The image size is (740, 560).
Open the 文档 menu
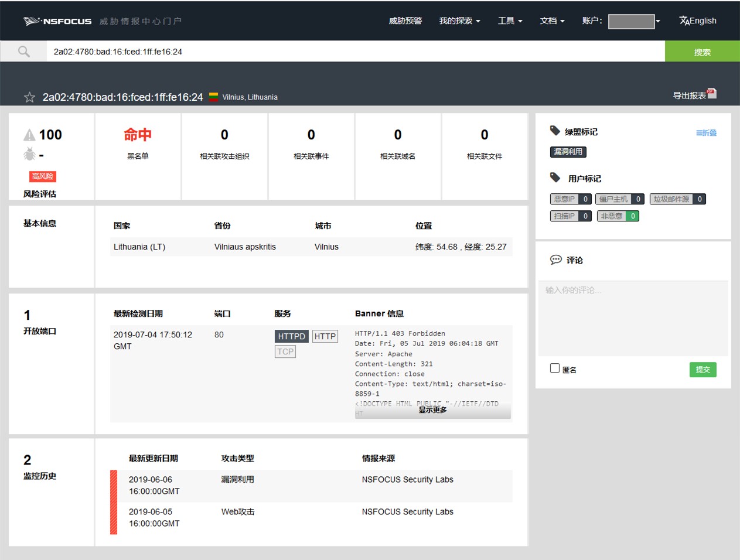click(x=552, y=21)
